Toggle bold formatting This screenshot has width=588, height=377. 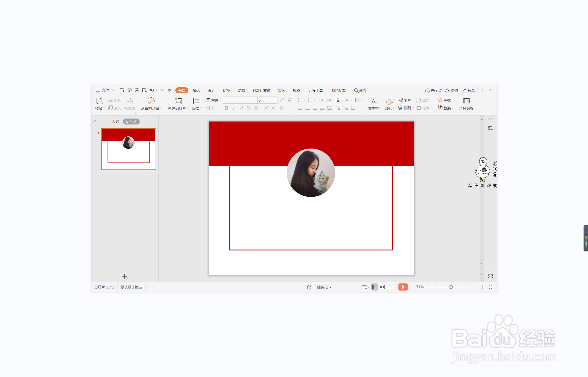point(226,108)
